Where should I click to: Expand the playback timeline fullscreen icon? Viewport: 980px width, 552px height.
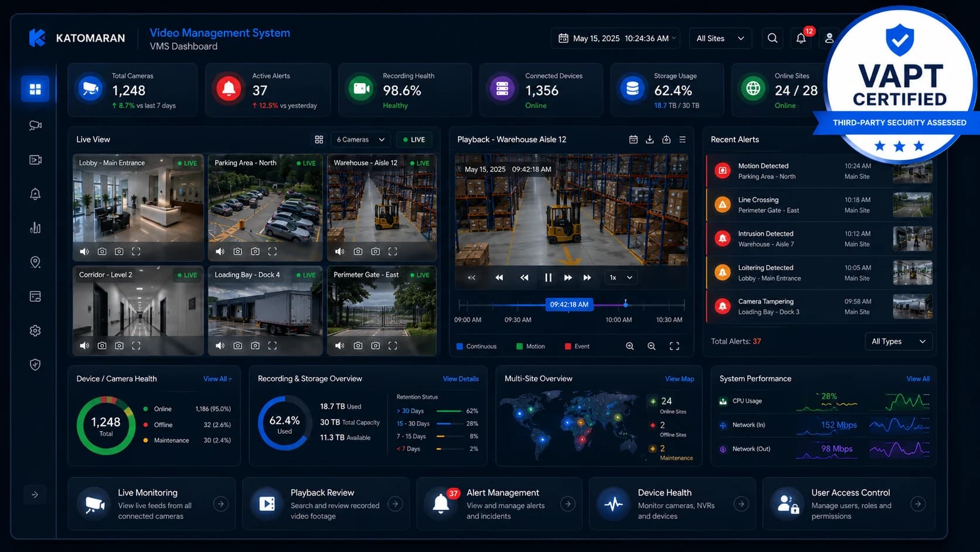675,346
